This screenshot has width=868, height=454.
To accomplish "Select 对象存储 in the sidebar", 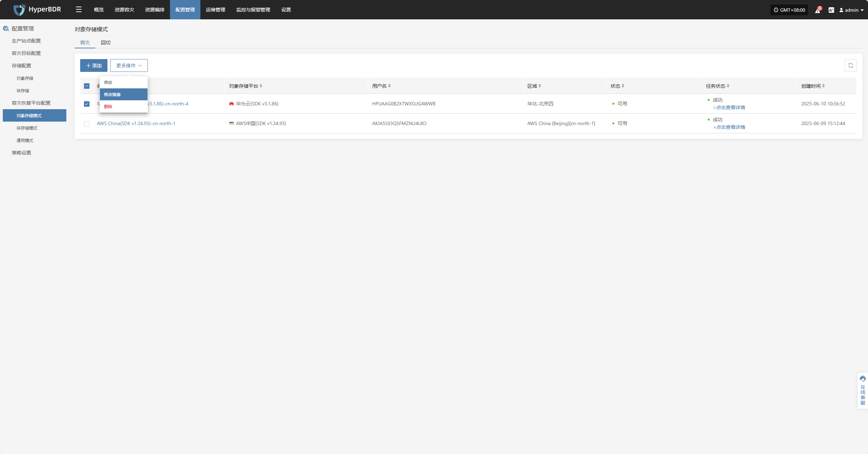I will tap(25, 78).
